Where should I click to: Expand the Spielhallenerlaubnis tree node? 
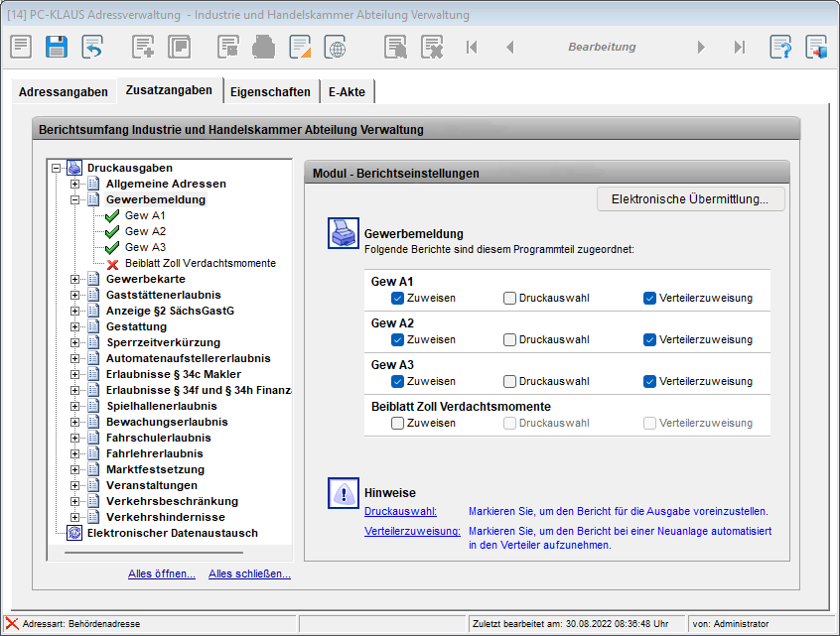tap(75, 406)
